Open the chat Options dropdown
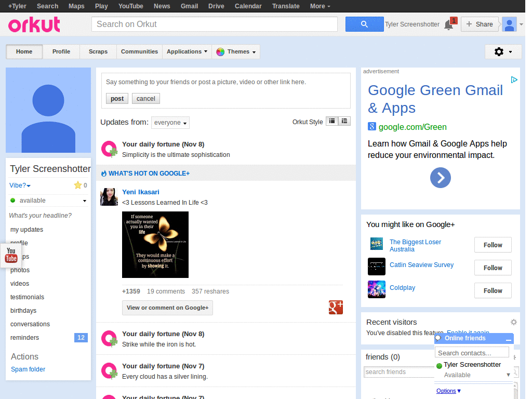The height and width of the screenshot is (399, 532). coord(448,391)
